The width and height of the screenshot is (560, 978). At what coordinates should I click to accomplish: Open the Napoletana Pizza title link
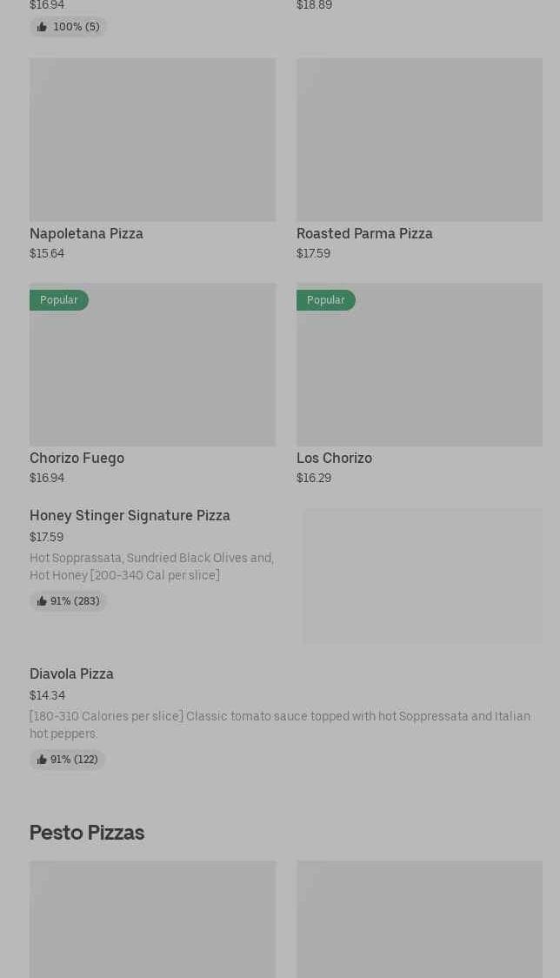coord(86,233)
